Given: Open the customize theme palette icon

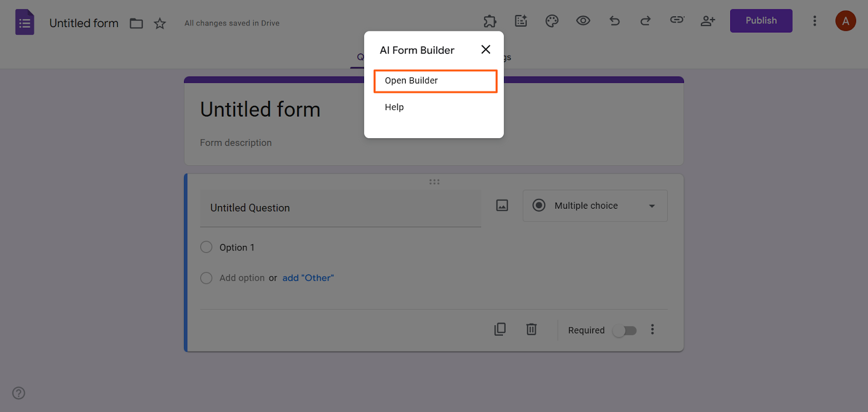Looking at the screenshot, I should pos(552,21).
